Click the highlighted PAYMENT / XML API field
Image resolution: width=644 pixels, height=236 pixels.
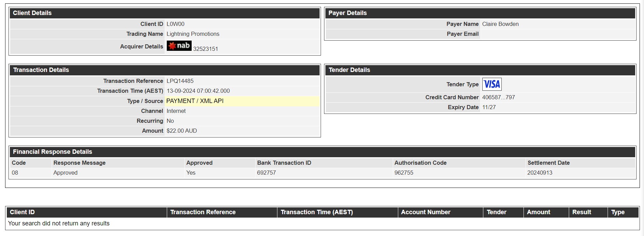pyautogui.click(x=242, y=101)
